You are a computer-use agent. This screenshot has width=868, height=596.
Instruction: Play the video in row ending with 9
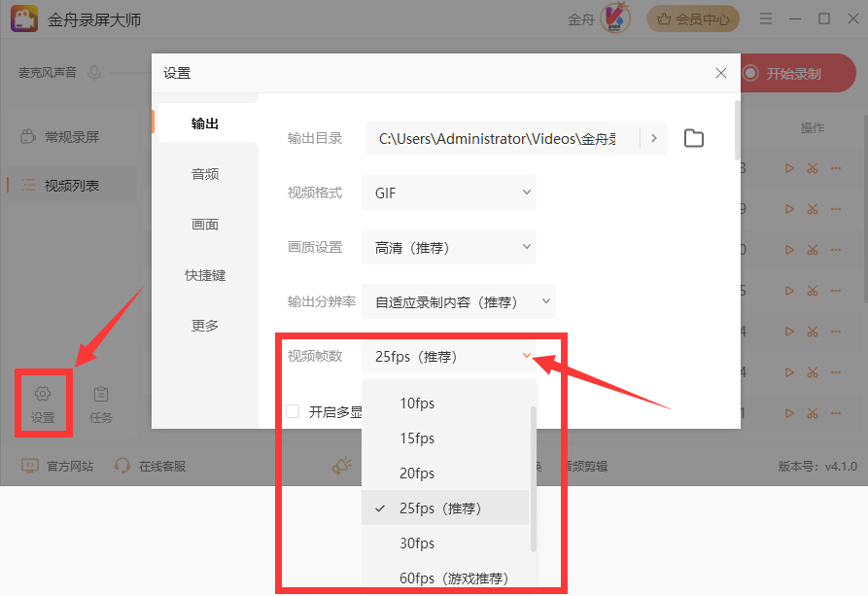(789, 209)
